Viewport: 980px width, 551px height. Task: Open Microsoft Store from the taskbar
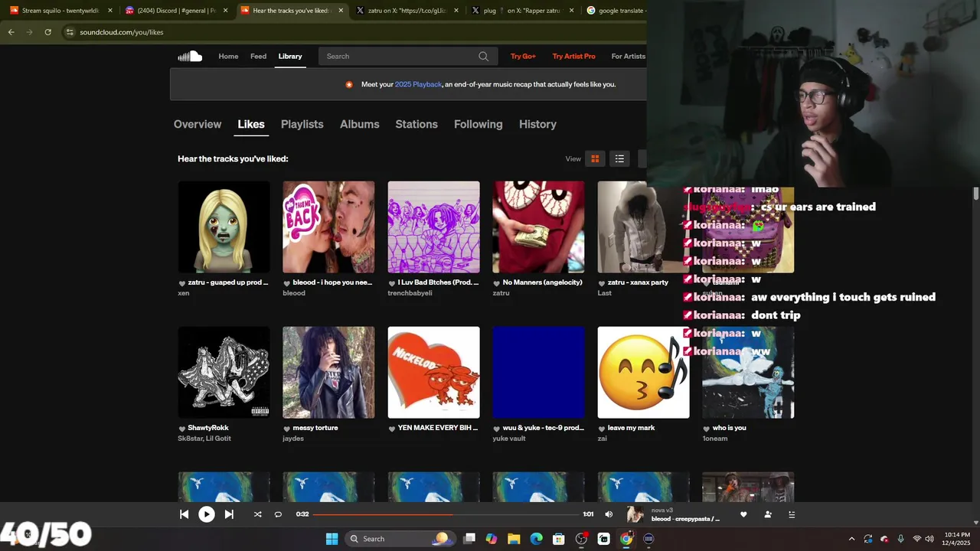click(x=559, y=539)
